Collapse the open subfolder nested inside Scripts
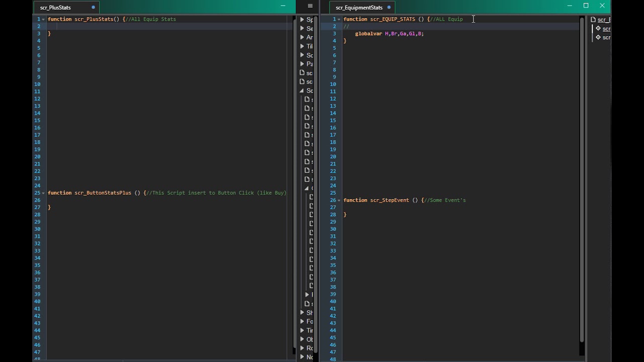 307,188
